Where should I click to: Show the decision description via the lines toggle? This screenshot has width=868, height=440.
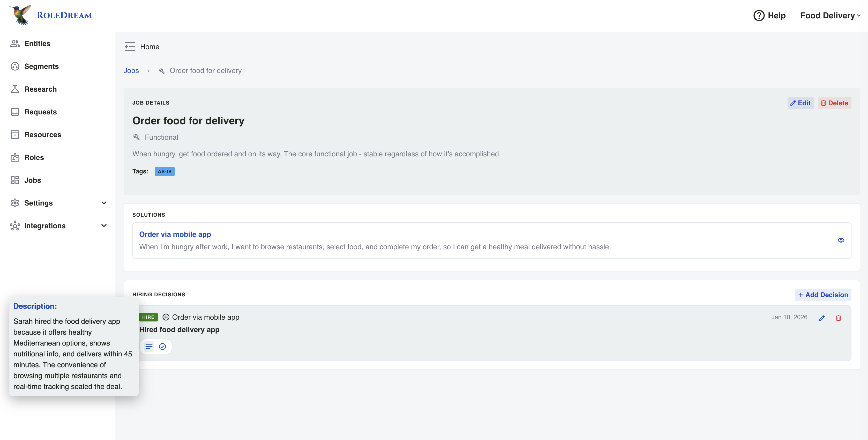pyautogui.click(x=149, y=346)
